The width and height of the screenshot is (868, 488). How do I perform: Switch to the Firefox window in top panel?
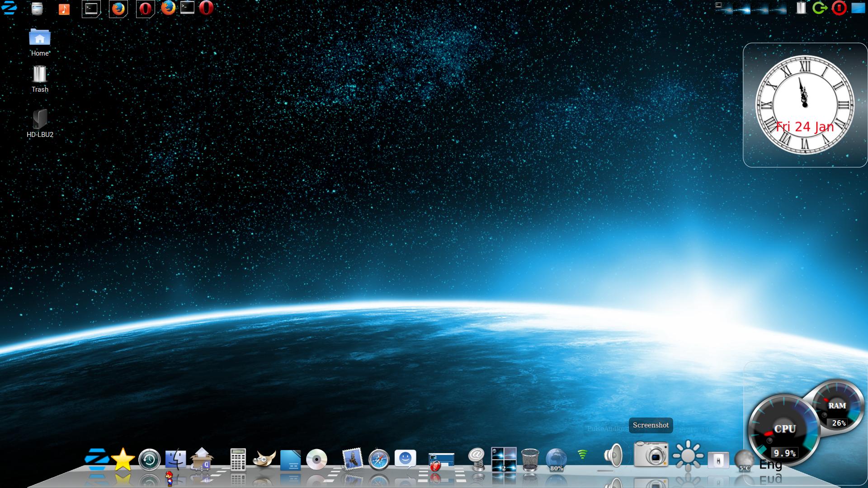118,9
